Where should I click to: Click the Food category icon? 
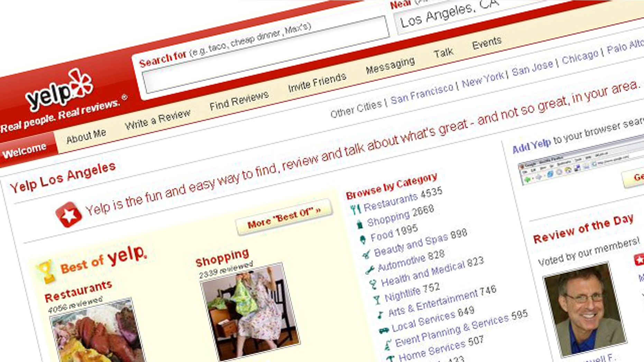(x=363, y=239)
